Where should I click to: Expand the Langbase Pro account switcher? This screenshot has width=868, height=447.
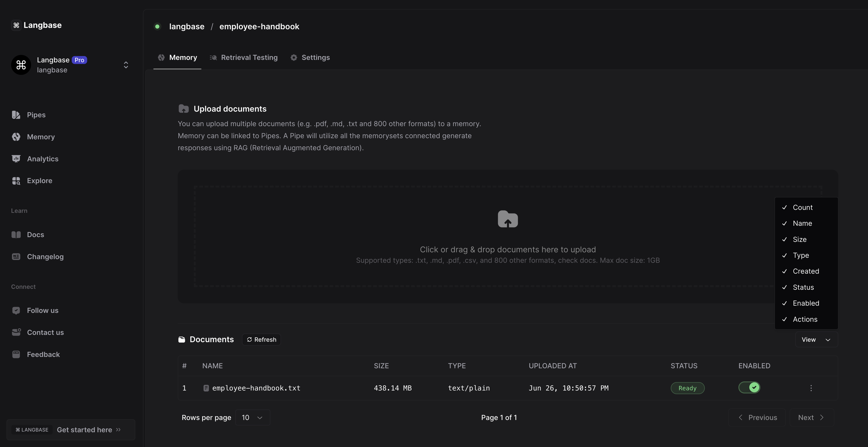(126, 65)
